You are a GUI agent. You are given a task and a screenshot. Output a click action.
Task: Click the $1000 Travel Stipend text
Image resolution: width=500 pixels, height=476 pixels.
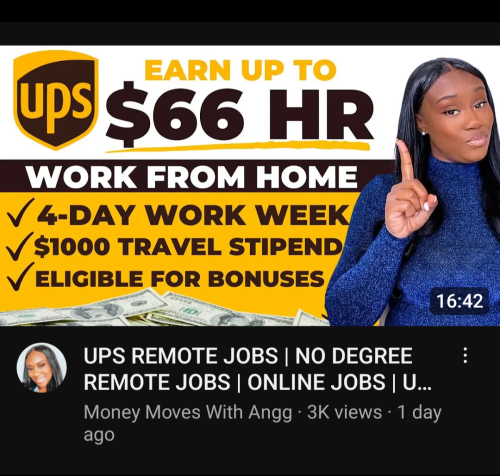(188, 247)
